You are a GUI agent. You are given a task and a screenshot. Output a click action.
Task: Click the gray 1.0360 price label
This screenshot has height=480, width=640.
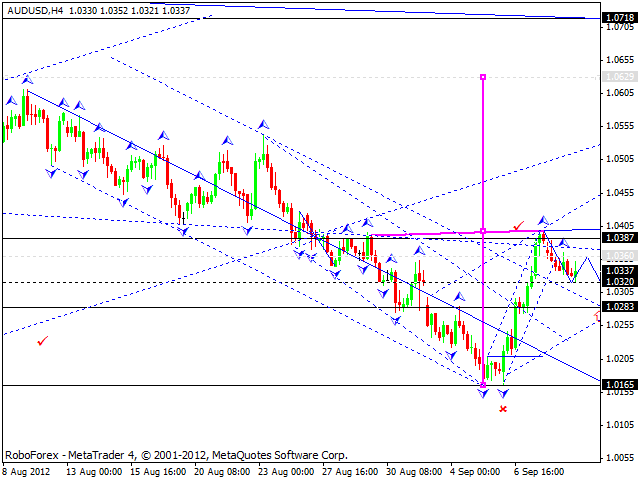coord(620,256)
